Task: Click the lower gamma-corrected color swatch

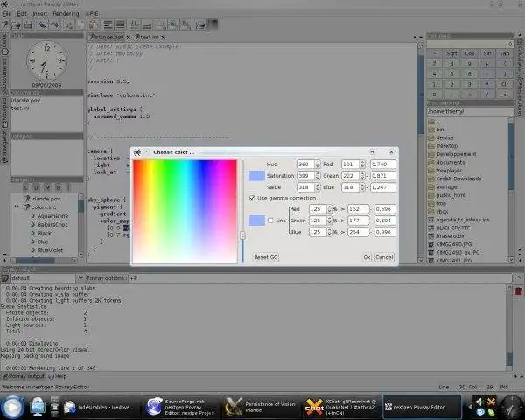Action: coord(256,220)
